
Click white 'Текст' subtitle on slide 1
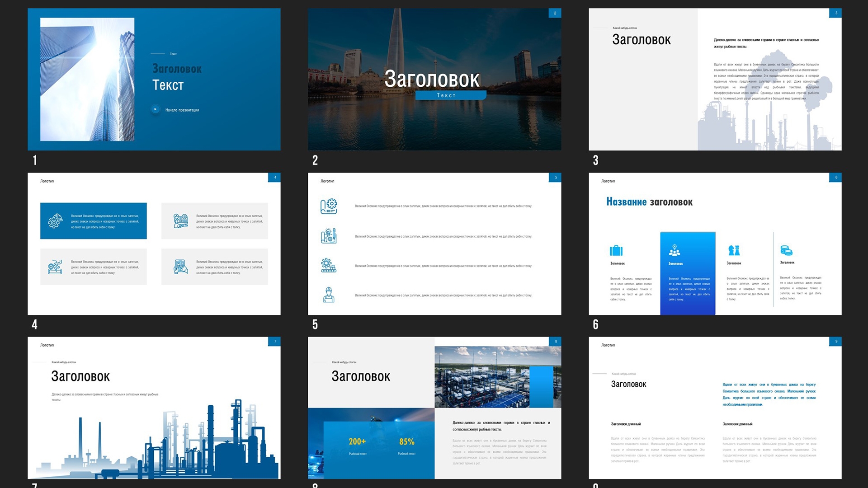click(x=168, y=85)
